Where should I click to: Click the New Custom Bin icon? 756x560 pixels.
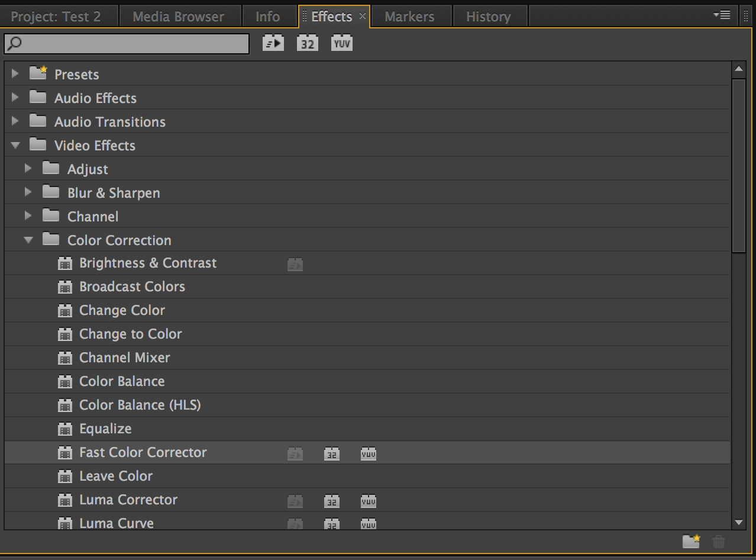click(x=690, y=541)
